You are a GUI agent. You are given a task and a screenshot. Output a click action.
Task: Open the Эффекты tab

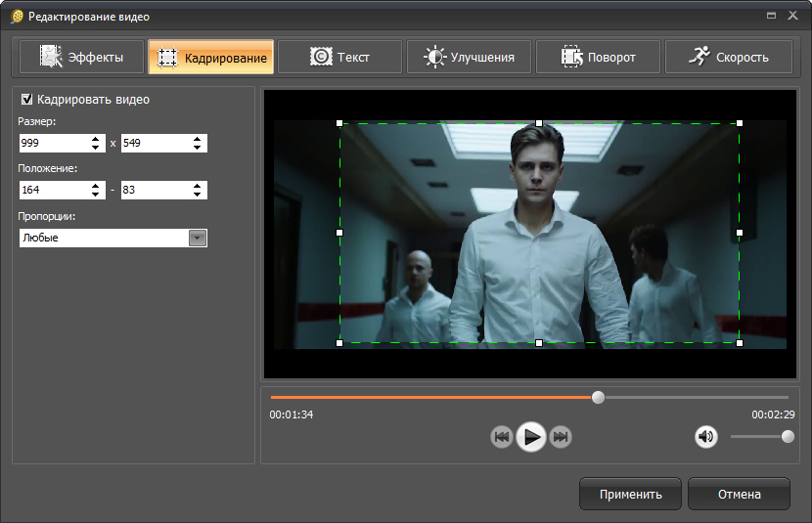point(81,57)
